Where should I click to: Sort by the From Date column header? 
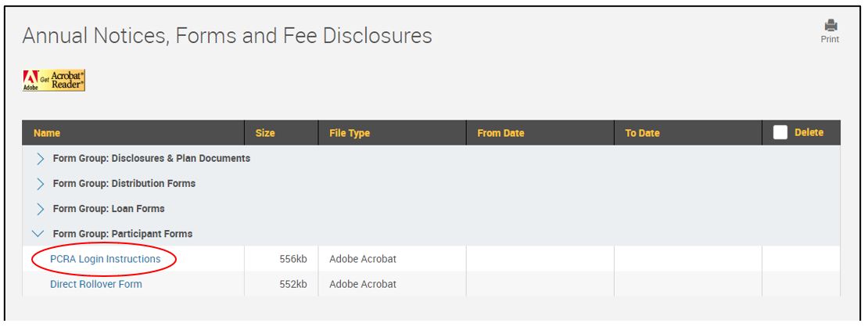click(x=500, y=133)
